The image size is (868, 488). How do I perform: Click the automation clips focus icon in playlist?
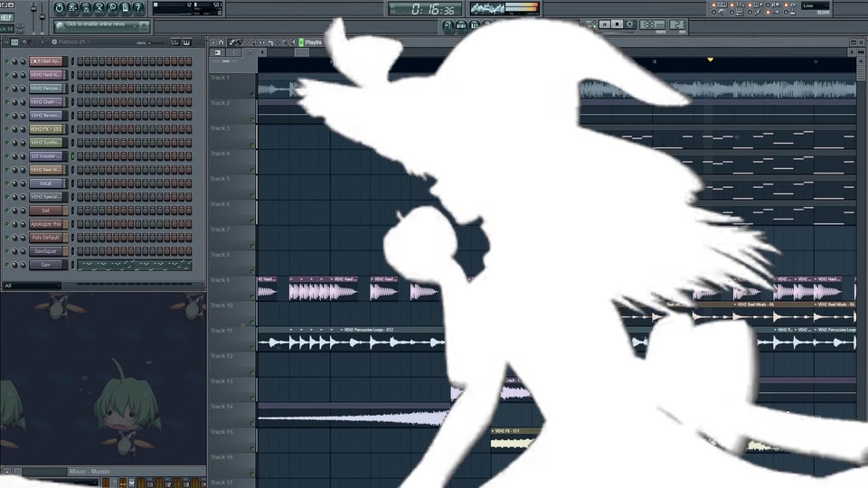coord(234,52)
